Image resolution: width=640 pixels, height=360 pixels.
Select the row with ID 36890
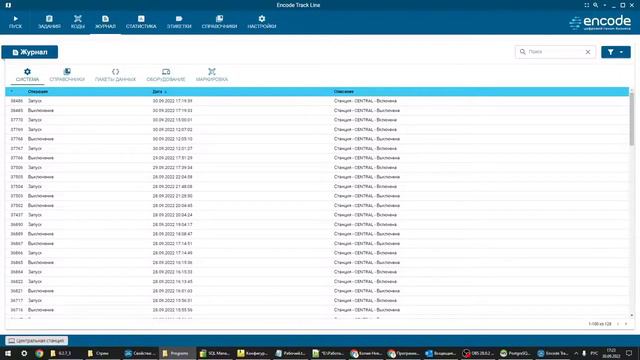click(317, 224)
